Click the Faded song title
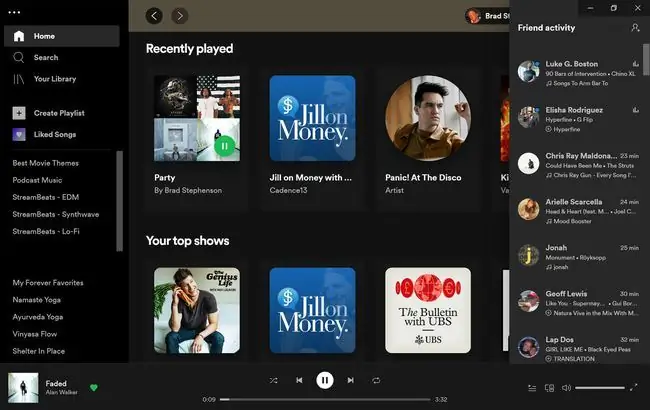 (56, 383)
